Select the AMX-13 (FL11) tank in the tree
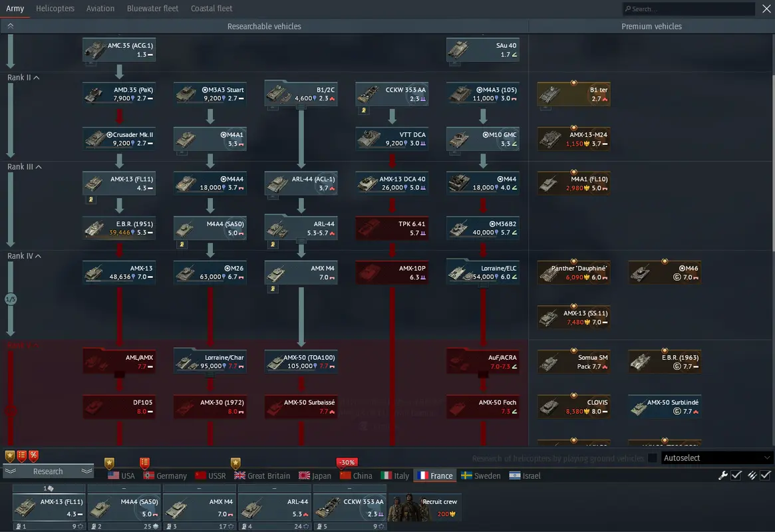The width and height of the screenshot is (775, 532). (x=119, y=184)
